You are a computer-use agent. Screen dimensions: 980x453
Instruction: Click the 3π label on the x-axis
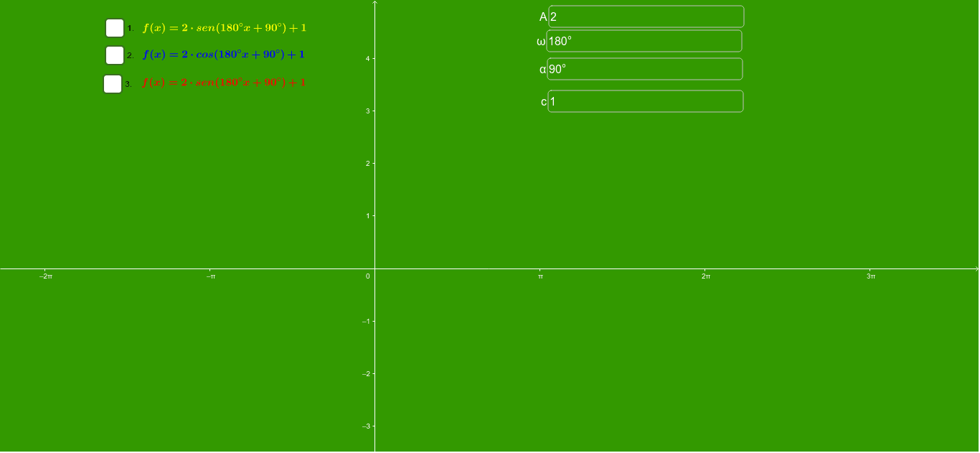coord(871,276)
